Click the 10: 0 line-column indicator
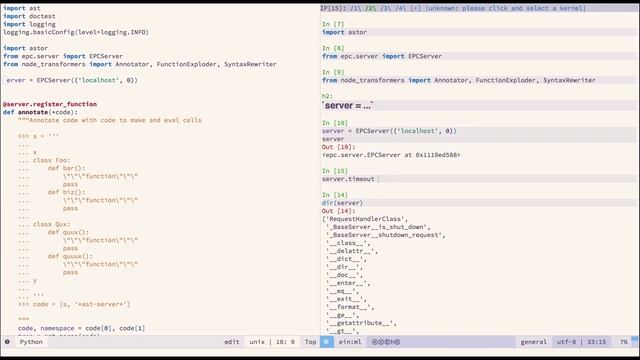The image size is (640, 360). [285, 342]
